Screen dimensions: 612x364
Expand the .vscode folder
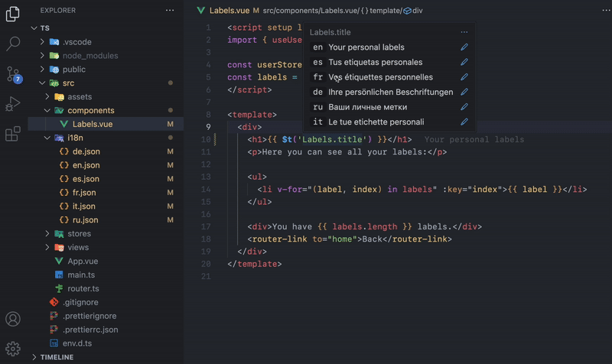pos(42,42)
